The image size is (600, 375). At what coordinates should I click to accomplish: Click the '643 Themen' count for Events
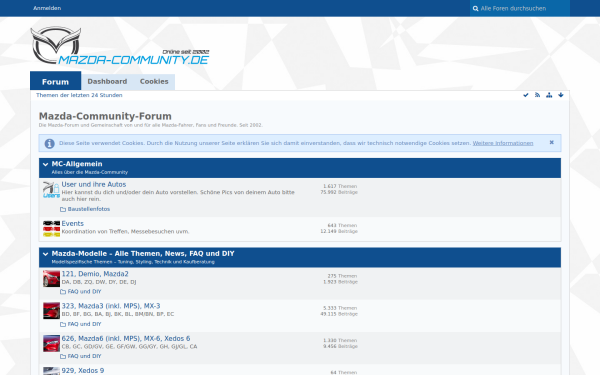coord(342,225)
